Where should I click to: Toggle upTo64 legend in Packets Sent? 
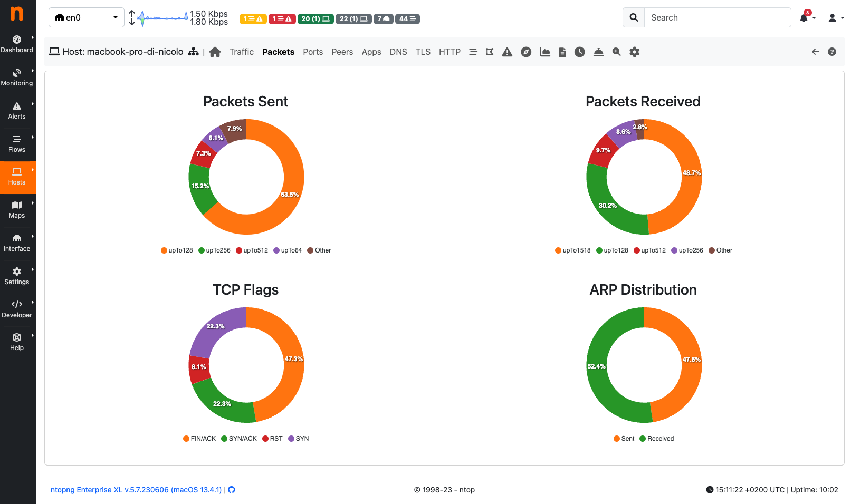288,250
